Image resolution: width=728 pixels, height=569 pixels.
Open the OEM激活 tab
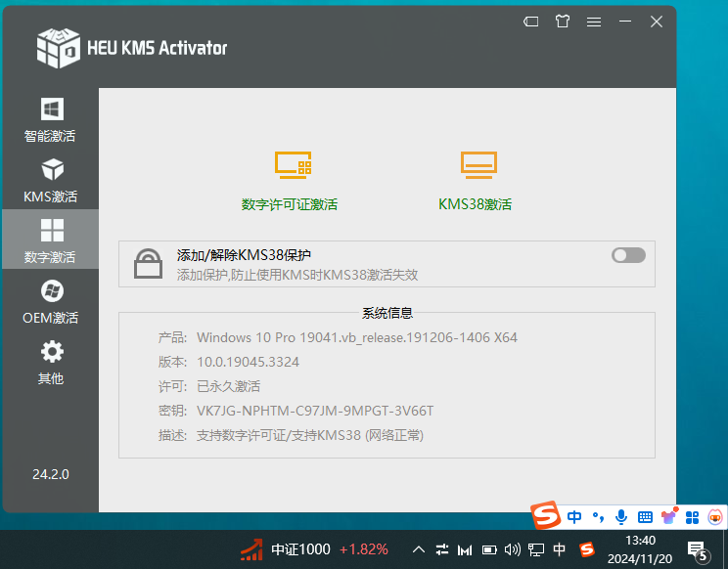click(50, 301)
